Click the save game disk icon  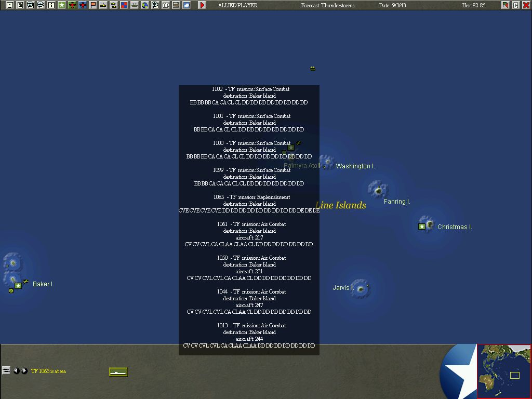click(10, 5)
